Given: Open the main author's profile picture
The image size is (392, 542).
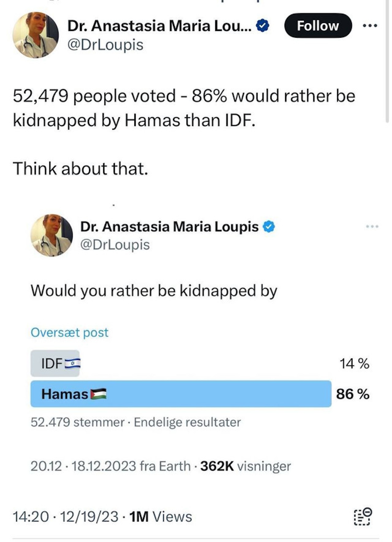Looking at the screenshot, I should [x=36, y=35].
